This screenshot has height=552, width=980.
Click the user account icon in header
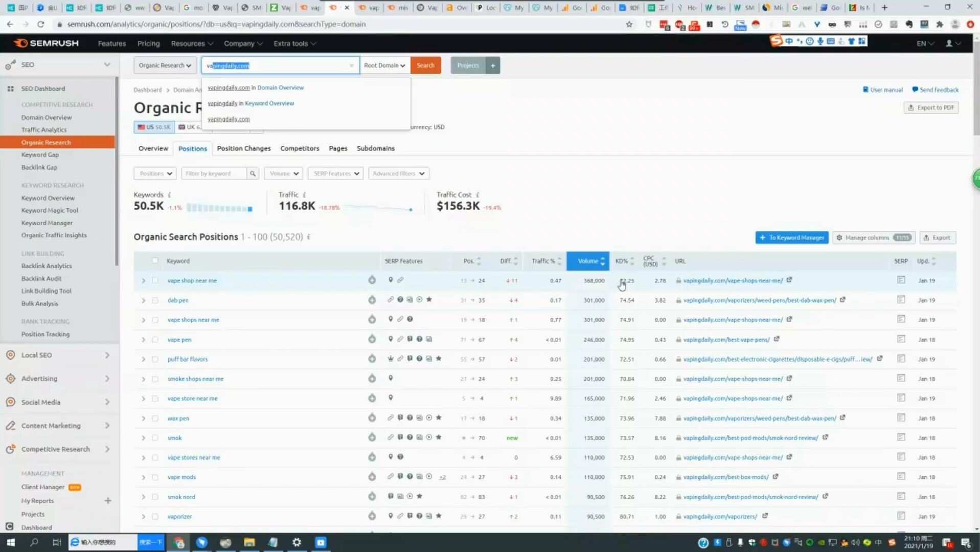pyautogui.click(x=949, y=43)
